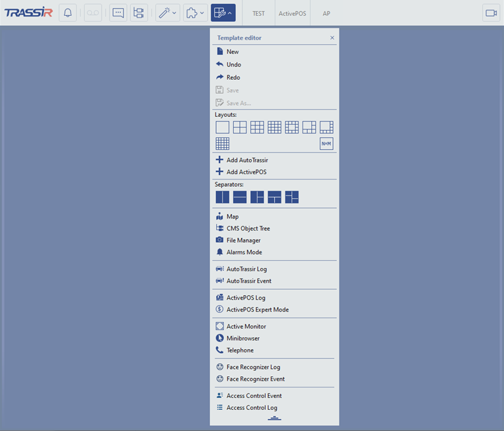Open the object tree toolbar icon

[x=139, y=13]
